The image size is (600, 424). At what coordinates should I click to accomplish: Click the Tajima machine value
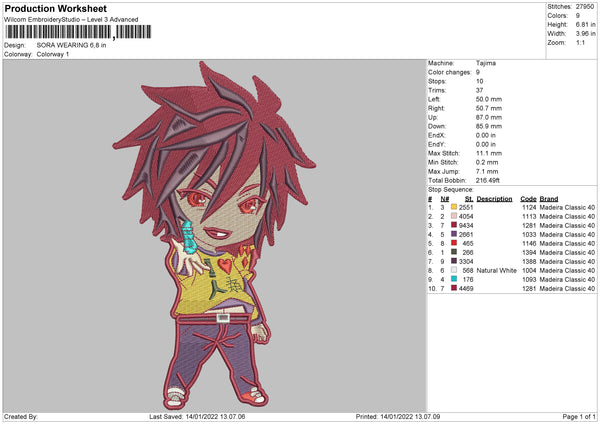point(486,63)
